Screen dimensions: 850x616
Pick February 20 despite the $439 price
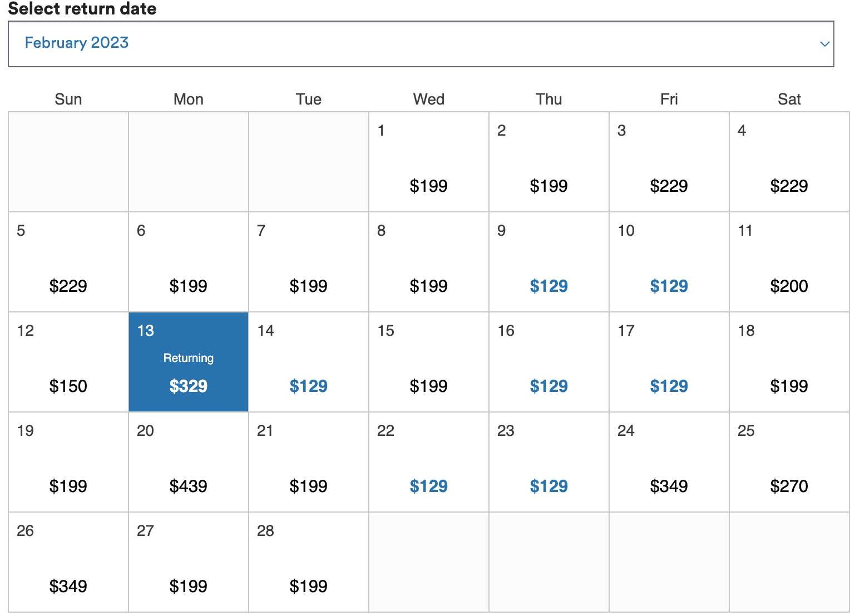(188, 461)
